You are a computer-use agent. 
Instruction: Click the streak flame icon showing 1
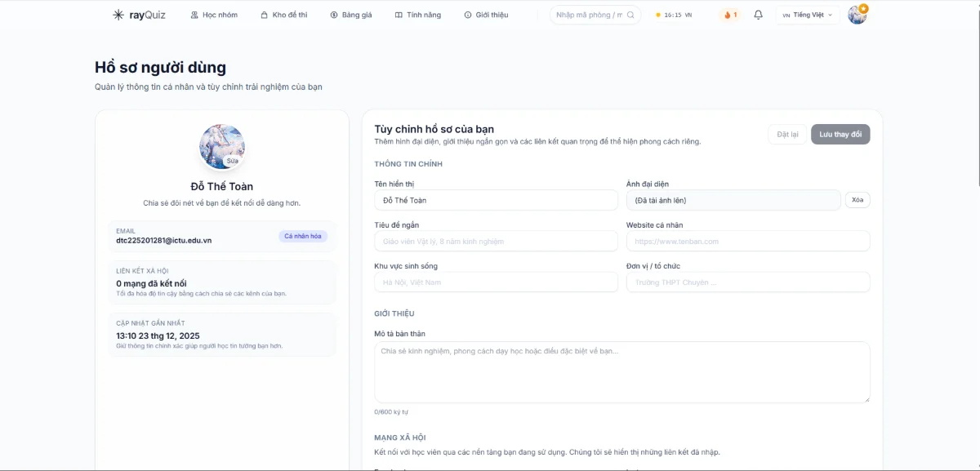728,15
